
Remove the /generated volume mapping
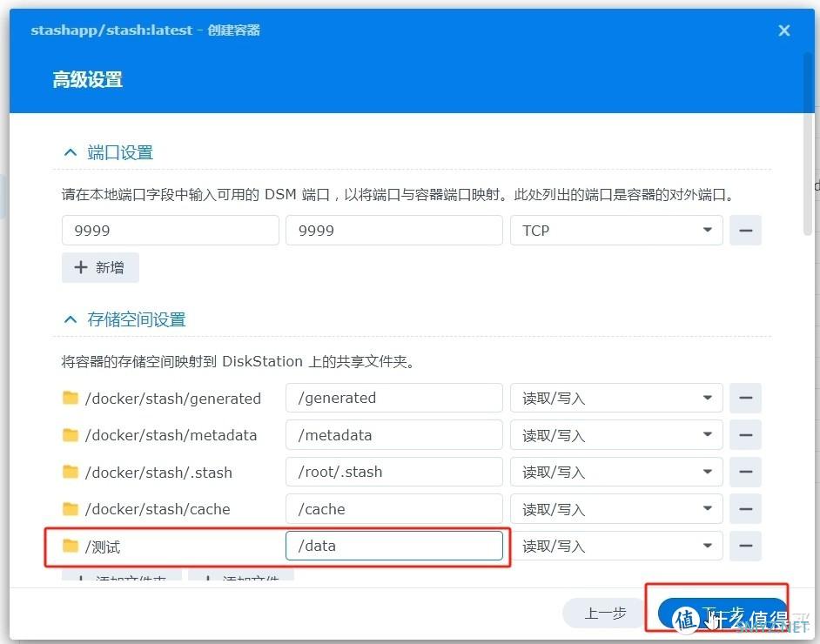click(x=745, y=398)
